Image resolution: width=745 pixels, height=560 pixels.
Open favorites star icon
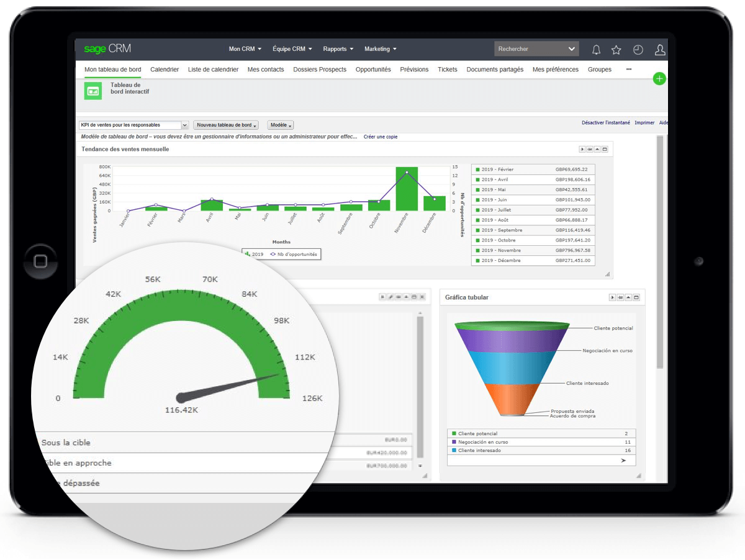[x=616, y=50]
